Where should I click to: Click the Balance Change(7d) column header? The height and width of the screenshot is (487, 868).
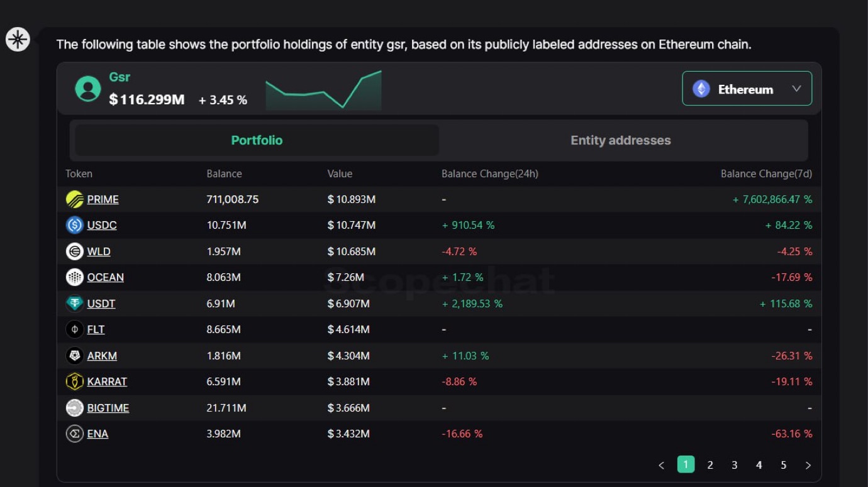tap(766, 173)
